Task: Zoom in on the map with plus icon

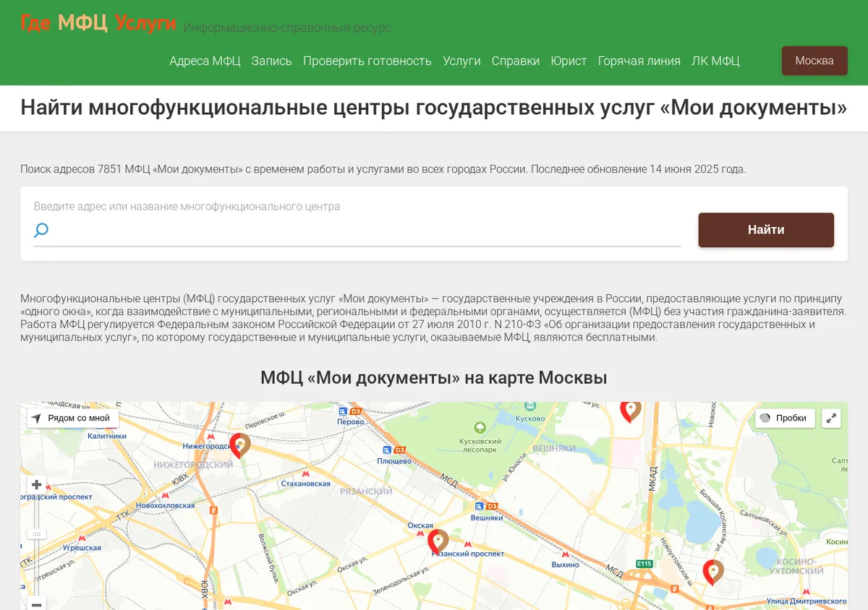Action: [36, 484]
